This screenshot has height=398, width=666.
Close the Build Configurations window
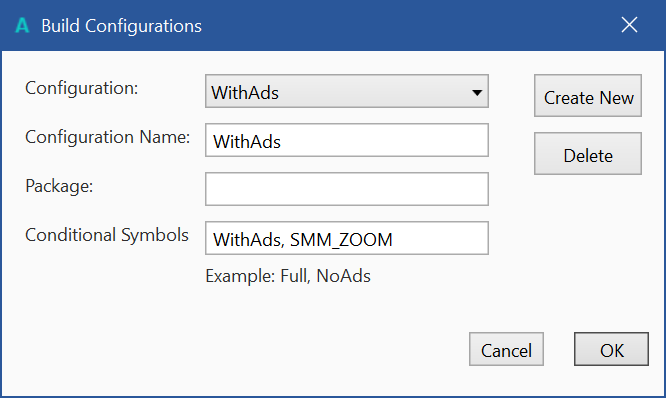[629, 25]
